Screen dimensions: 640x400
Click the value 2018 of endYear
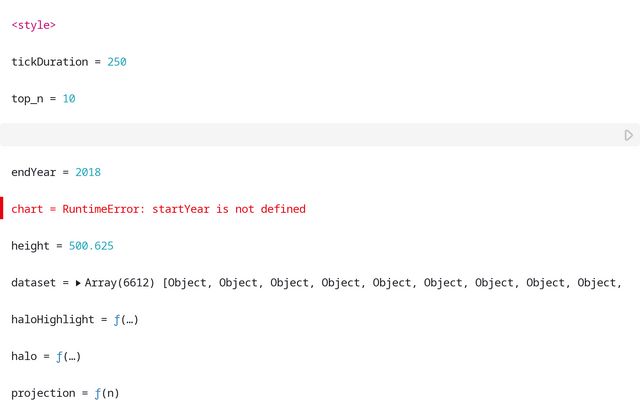(88, 172)
